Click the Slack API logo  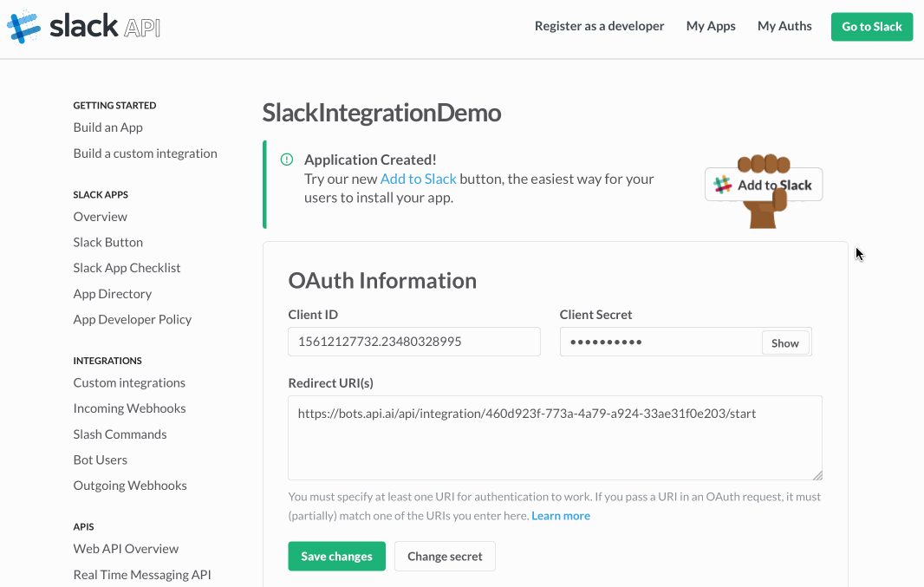[x=82, y=25]
